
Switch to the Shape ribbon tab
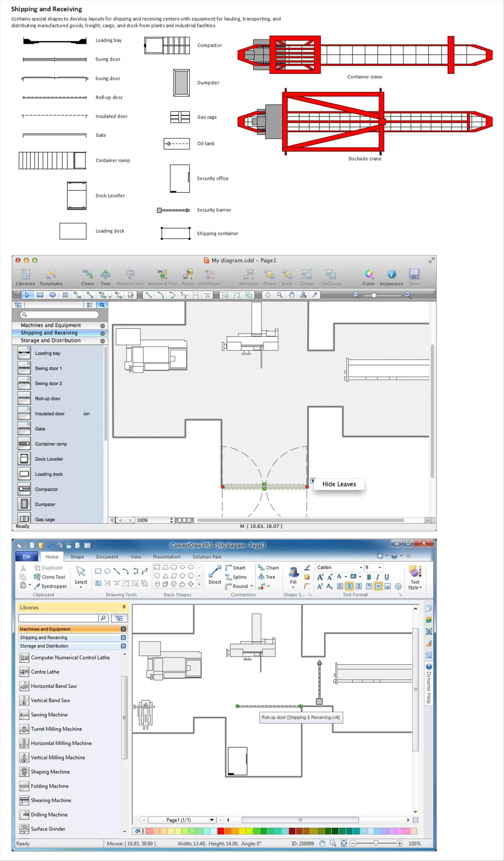click(77, 557)
